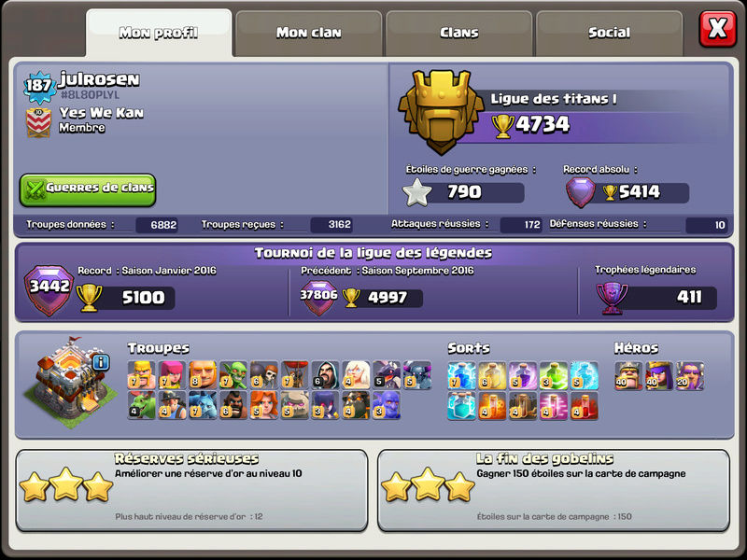Tap the Archer Queen hero icon
Viewport: 747px width, 560px height.
point(659,376)
